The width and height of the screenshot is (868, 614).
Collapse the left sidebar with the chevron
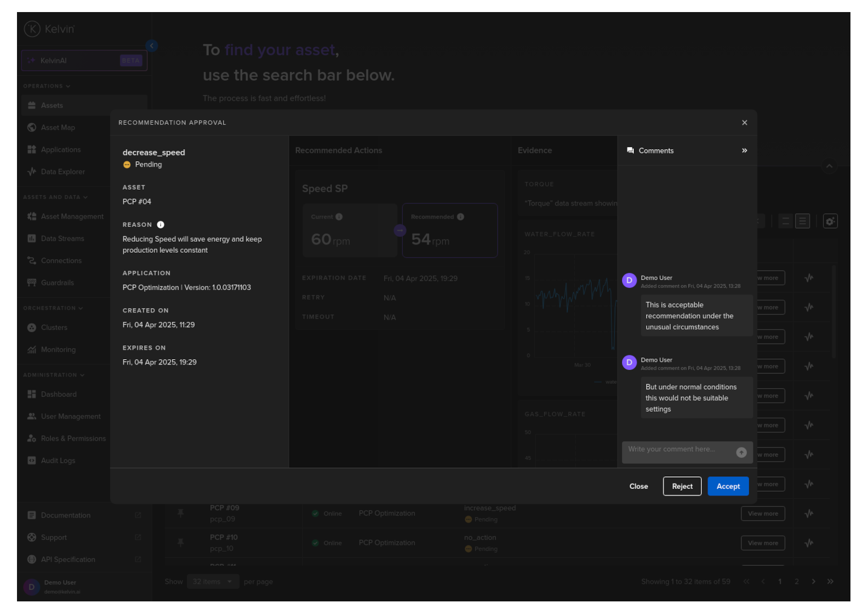tap(152, 46)
